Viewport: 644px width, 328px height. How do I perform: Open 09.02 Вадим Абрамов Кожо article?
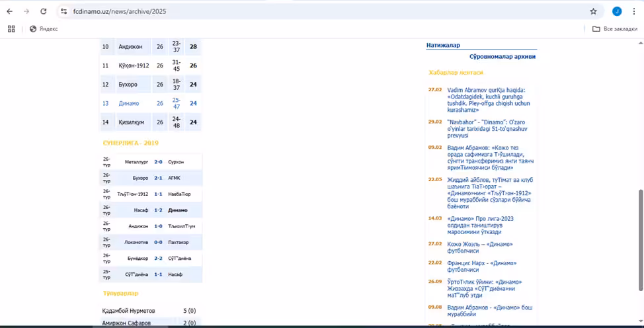(x=491, y=157)
